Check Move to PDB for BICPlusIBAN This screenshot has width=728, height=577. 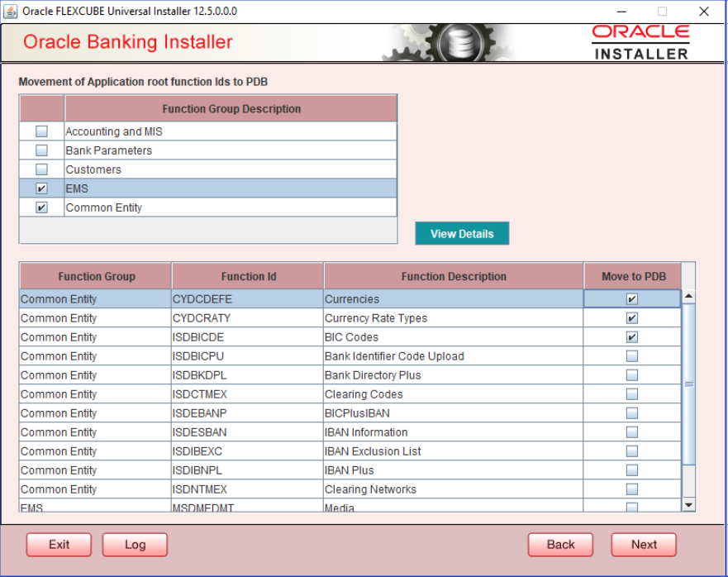tap(632, 413)
